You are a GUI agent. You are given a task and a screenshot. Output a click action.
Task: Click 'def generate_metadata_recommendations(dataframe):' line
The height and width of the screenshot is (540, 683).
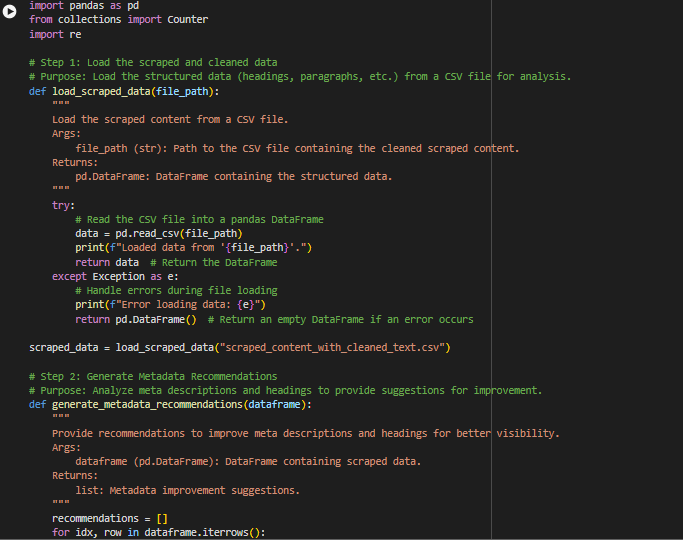[170, 405]
